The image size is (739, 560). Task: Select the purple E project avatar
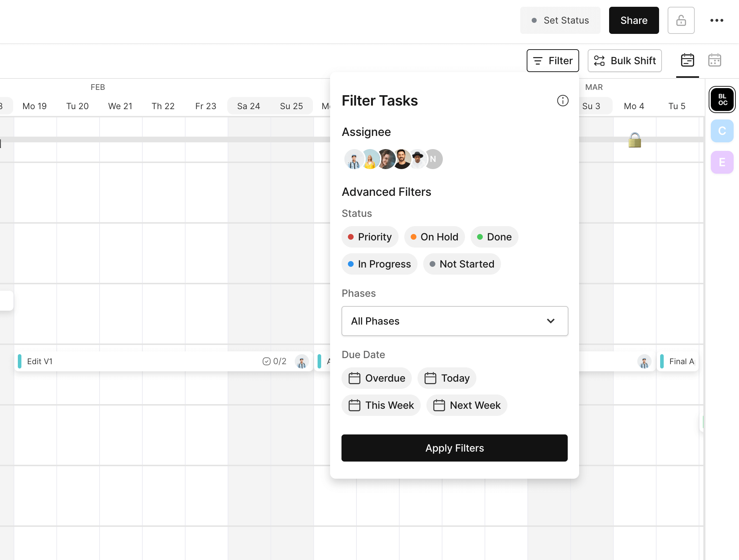pyautogui.click(x=722, y=162)
